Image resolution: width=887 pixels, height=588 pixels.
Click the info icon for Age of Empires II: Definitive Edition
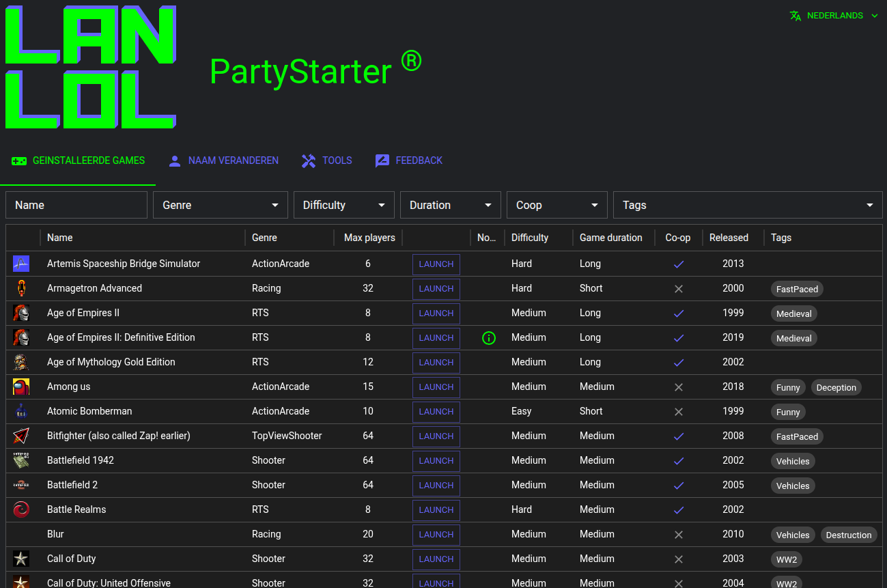488,337
